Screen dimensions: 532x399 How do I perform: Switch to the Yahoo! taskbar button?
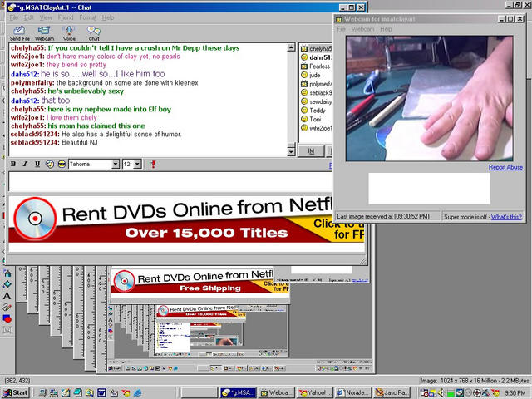(314, 393)
